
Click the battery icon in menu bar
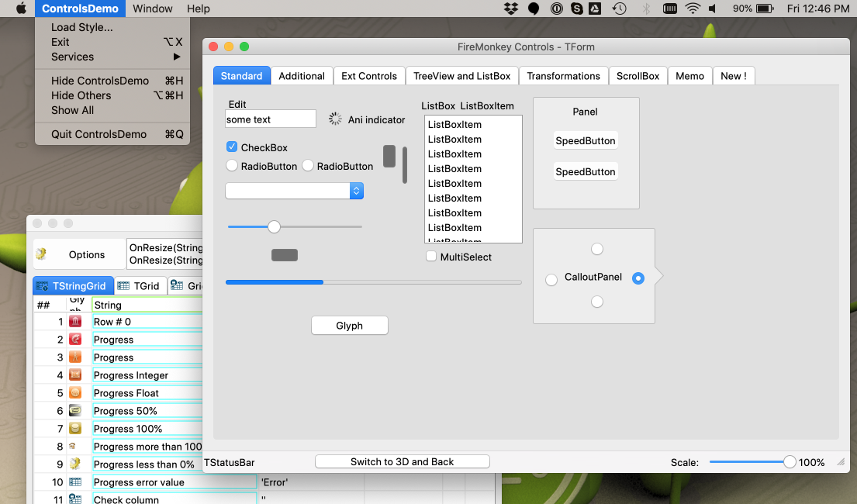(765, 9)
